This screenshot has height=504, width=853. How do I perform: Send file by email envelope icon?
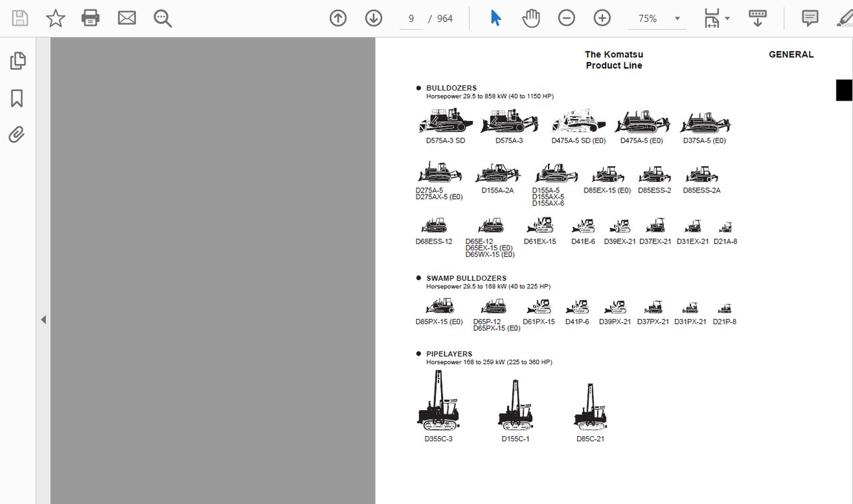tap(127, 18)
